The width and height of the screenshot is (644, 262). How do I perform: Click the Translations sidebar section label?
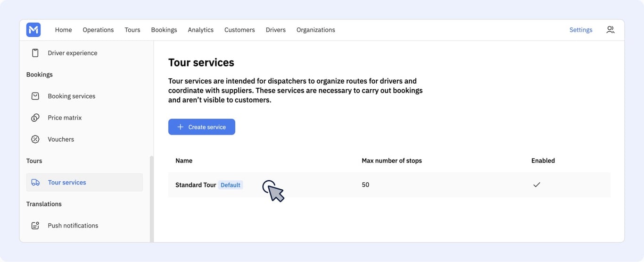coord(44,204)
